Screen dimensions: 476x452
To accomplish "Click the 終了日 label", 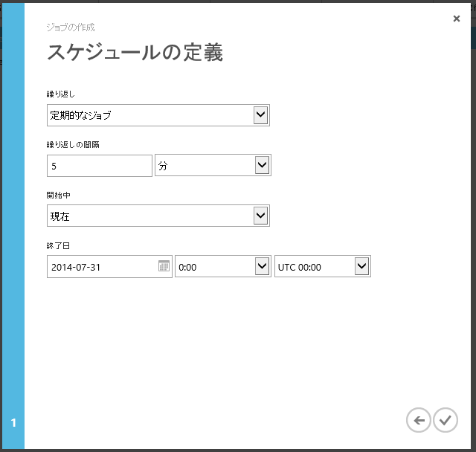I will tap(58, 245).
